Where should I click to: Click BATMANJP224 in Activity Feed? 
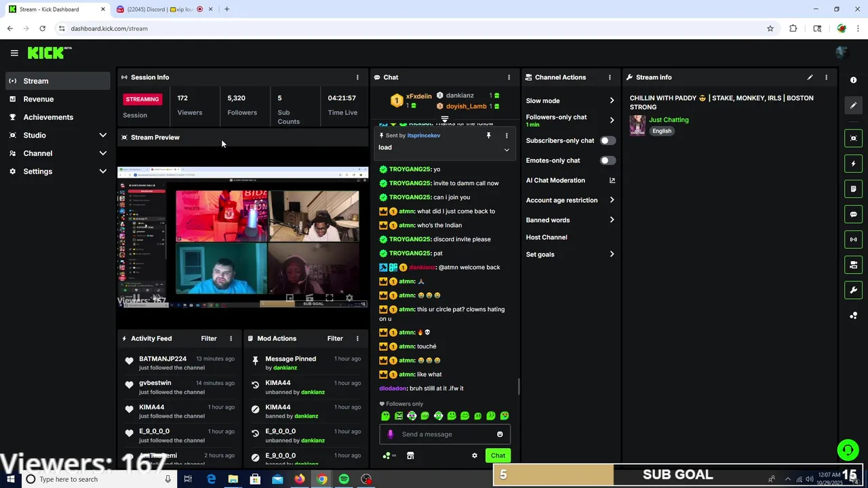(163, 359)
